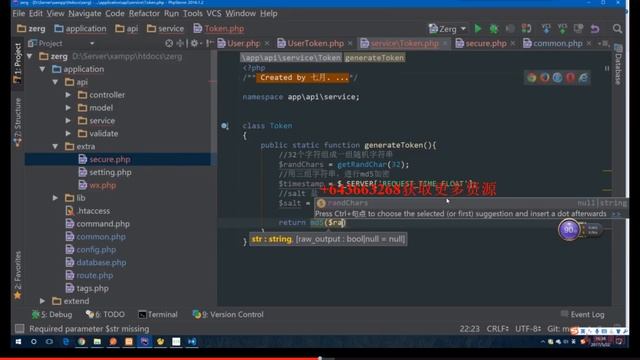Image resolution: width=640 pixels, height=360 pixels.
Task: Click the listen for debug connections icon
Action: click(x=527, y=29)
